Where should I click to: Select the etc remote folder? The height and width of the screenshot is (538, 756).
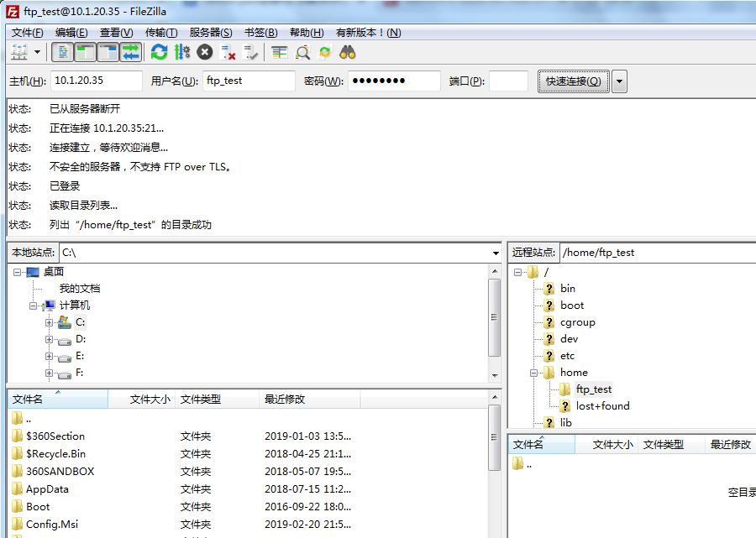[567, 356]
